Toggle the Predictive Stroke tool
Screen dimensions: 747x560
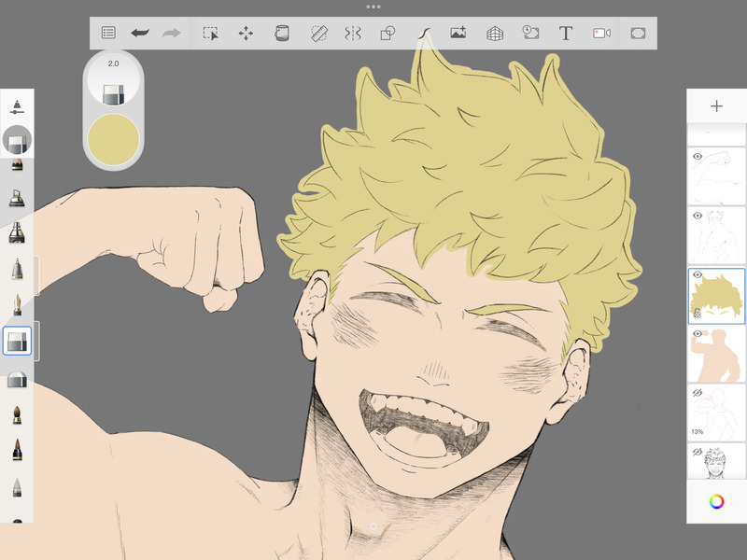pyautogui.click(x=424, y=34)
